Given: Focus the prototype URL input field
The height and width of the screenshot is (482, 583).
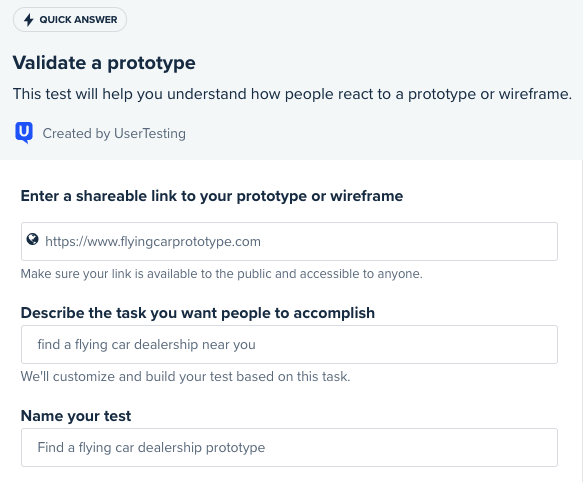Looking at the screenshot, I should [289, 241].
